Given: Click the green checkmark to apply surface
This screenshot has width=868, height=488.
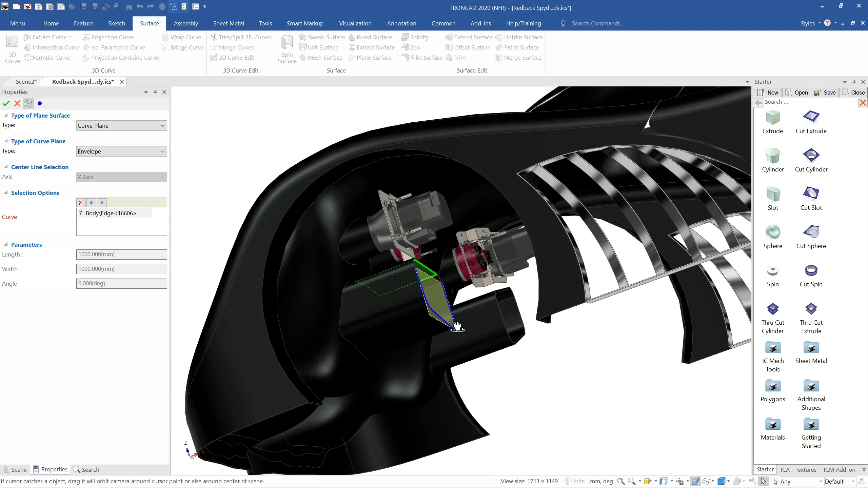Looking at the screenshot, I should click(x=6, y=103).
